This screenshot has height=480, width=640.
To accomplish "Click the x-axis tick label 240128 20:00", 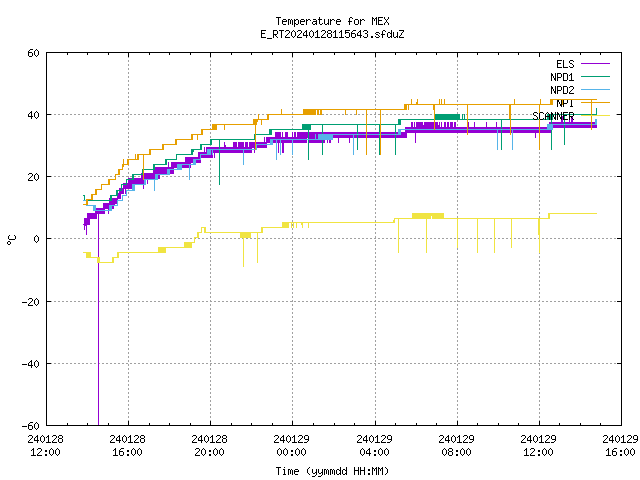I will tap(209, 446).
